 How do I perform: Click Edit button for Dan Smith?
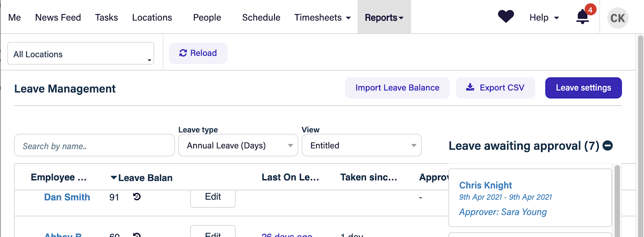(213, 197)
